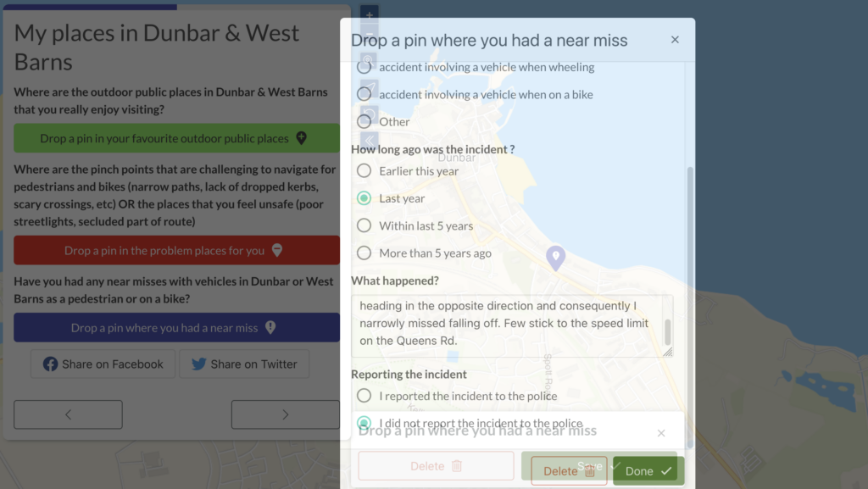The image size is (868, 489).
Task: Click the pin icon on green favourite button
Action: click(301, 138)
